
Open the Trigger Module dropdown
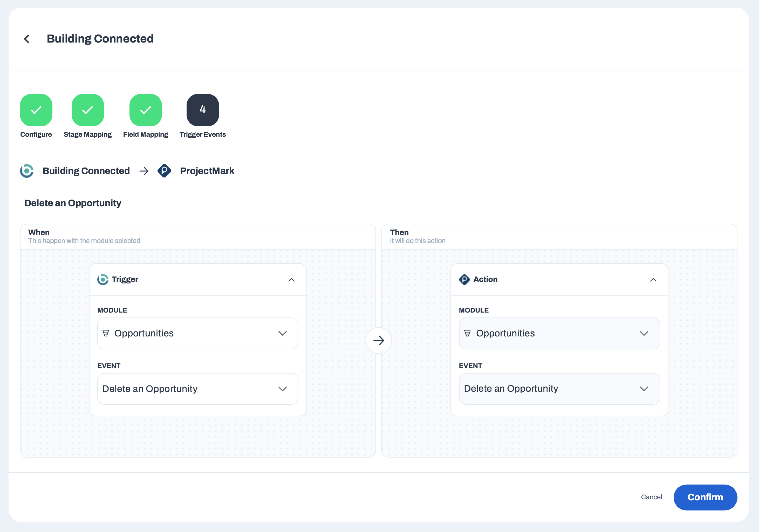click(x=198, y=333)
